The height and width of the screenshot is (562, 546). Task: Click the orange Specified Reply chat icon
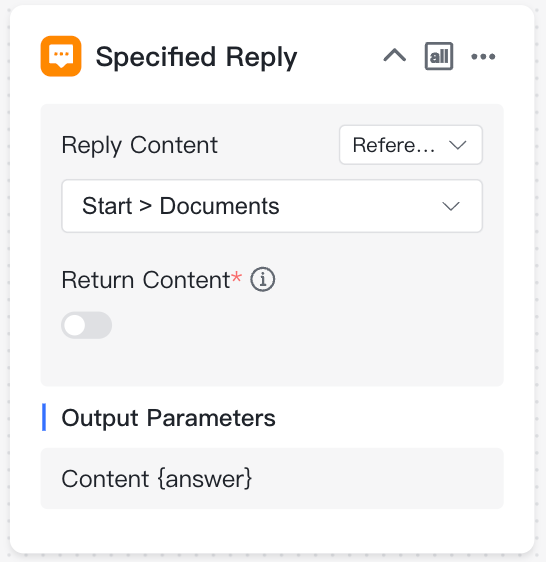(x=61, y=56)
